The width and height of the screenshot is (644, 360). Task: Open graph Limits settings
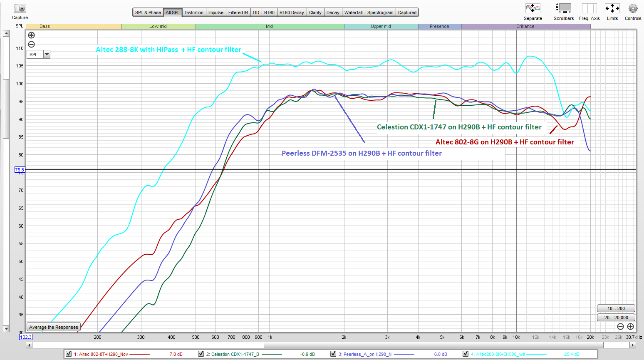[612, 8]
